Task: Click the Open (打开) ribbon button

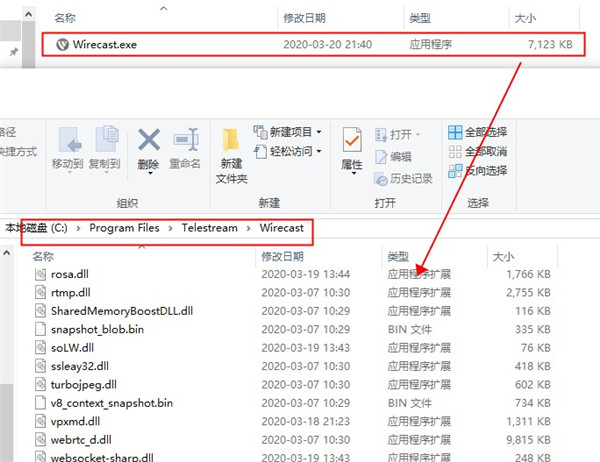Action: tap(398, 135)
